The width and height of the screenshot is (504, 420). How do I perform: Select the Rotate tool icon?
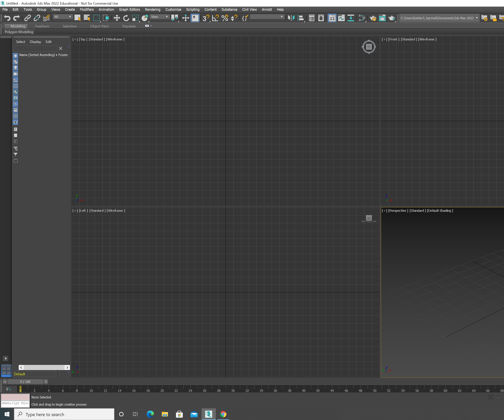126,18
